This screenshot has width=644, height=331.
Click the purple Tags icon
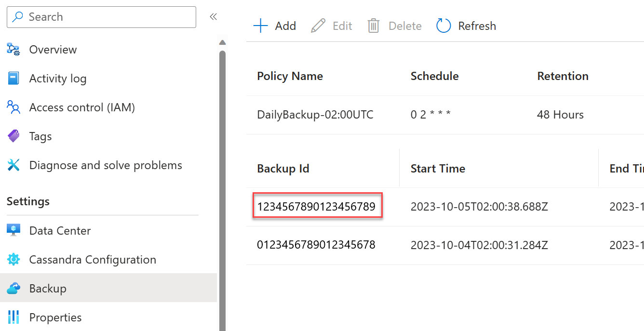[13, 136]
